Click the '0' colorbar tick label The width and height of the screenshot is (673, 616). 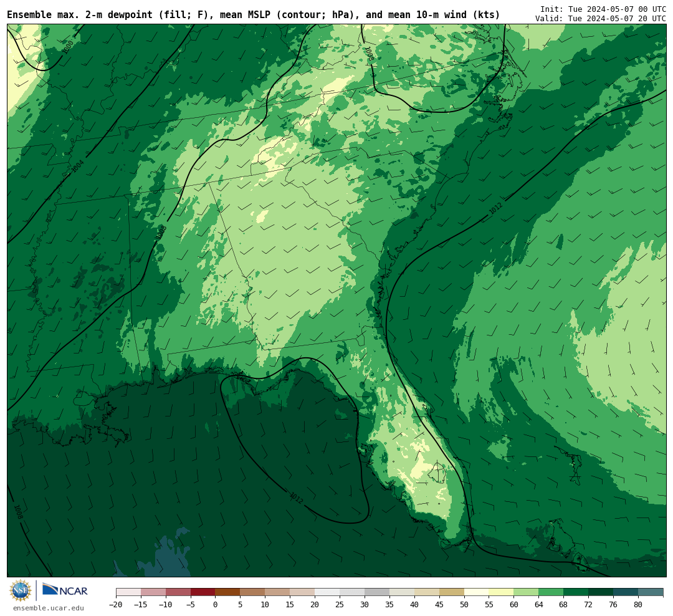(x=216, y=605)
